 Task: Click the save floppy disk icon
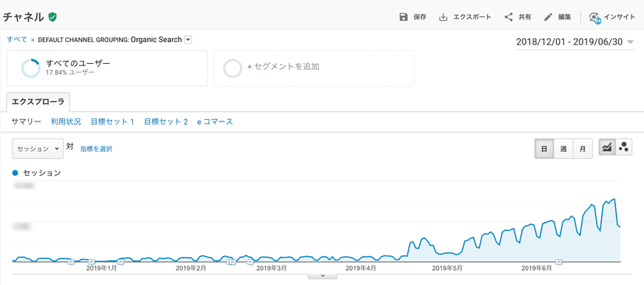404,17
